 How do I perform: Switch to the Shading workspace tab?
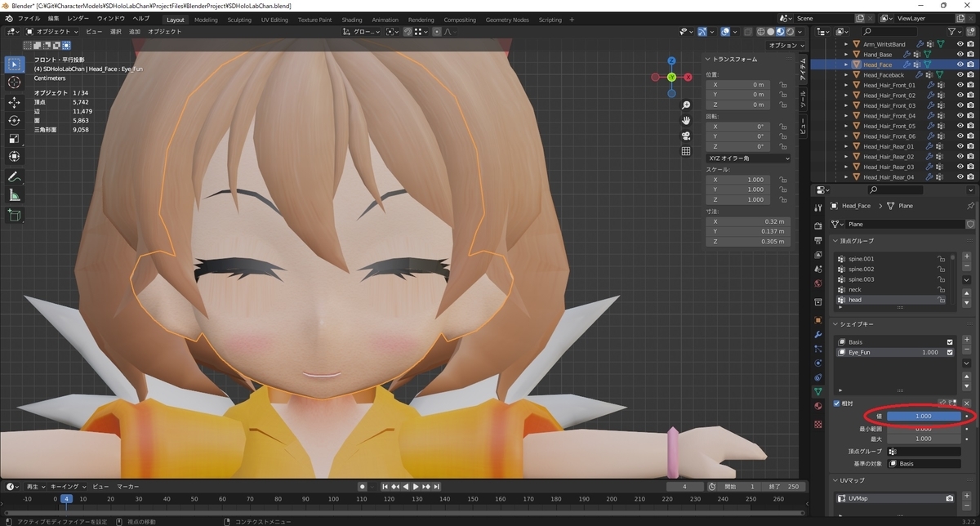(352, 20)
